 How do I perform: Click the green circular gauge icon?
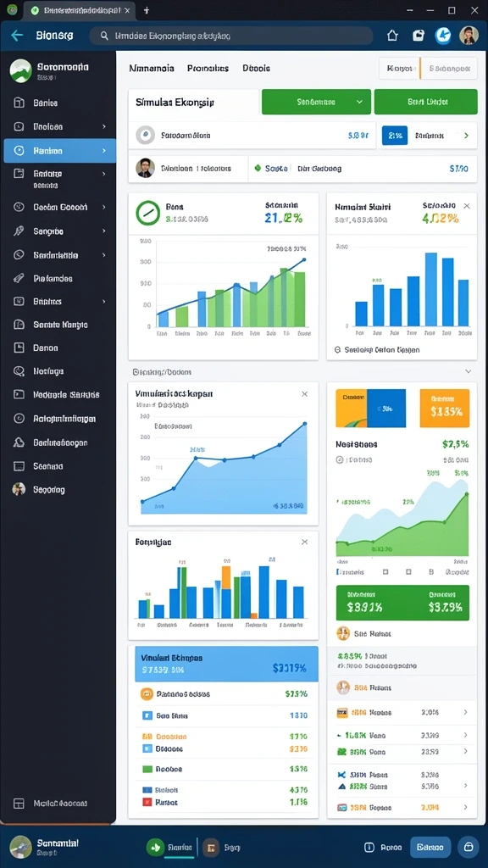147,213
